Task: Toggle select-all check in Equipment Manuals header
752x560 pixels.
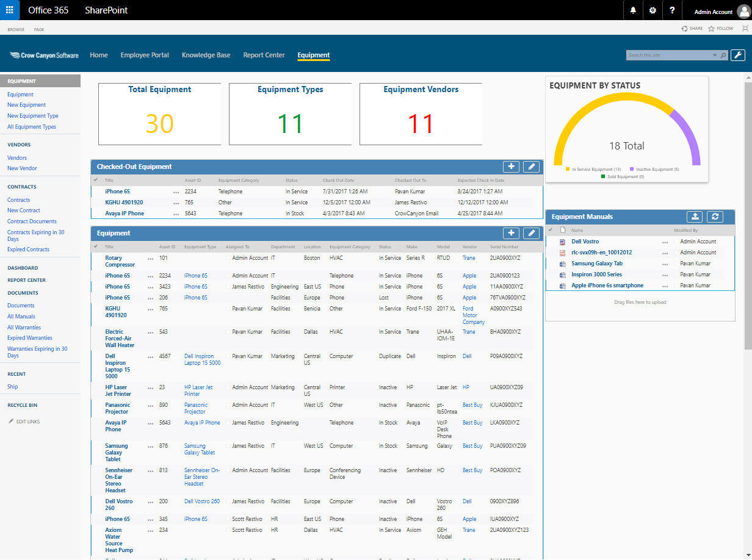Action: tap(551, 230)
